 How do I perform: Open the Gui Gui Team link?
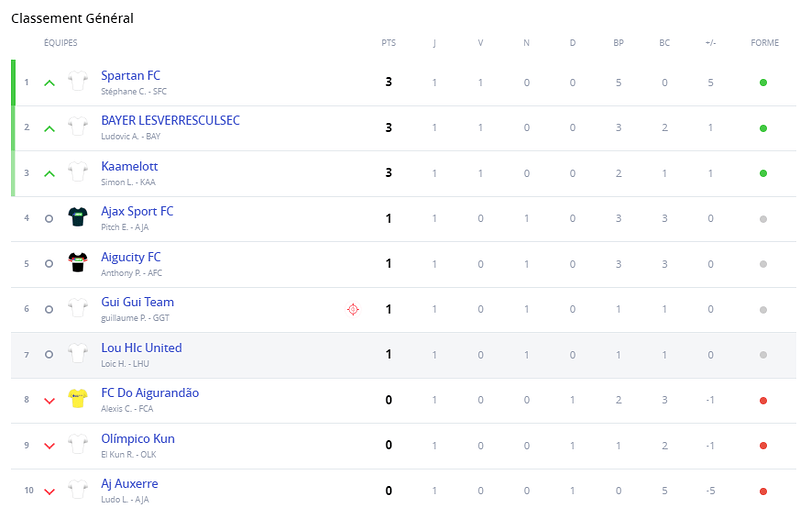click(137, 302)
